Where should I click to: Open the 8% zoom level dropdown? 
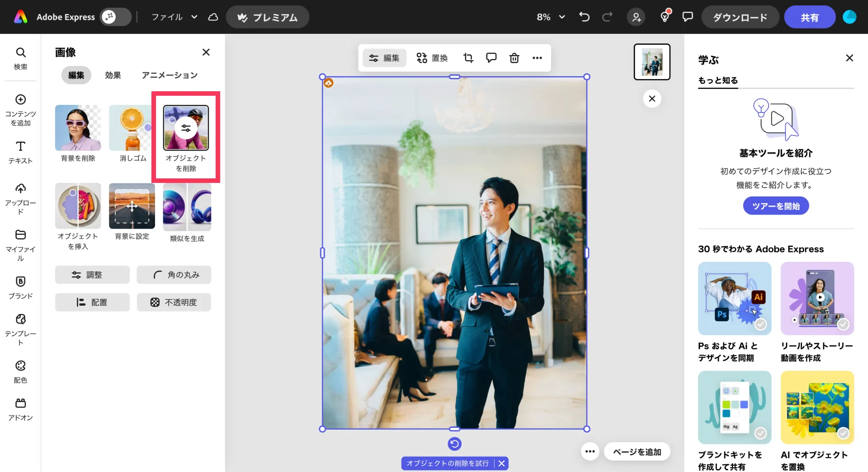point(551,17)
